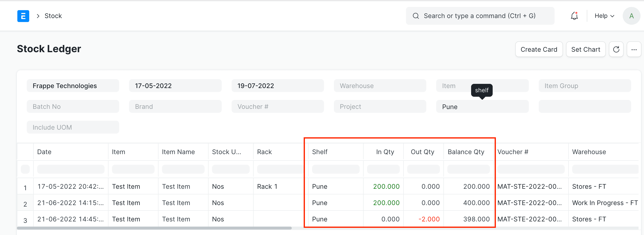Click the Batch No filter field
The height and width of the screenshot is (235, 644).
point(73,106)
